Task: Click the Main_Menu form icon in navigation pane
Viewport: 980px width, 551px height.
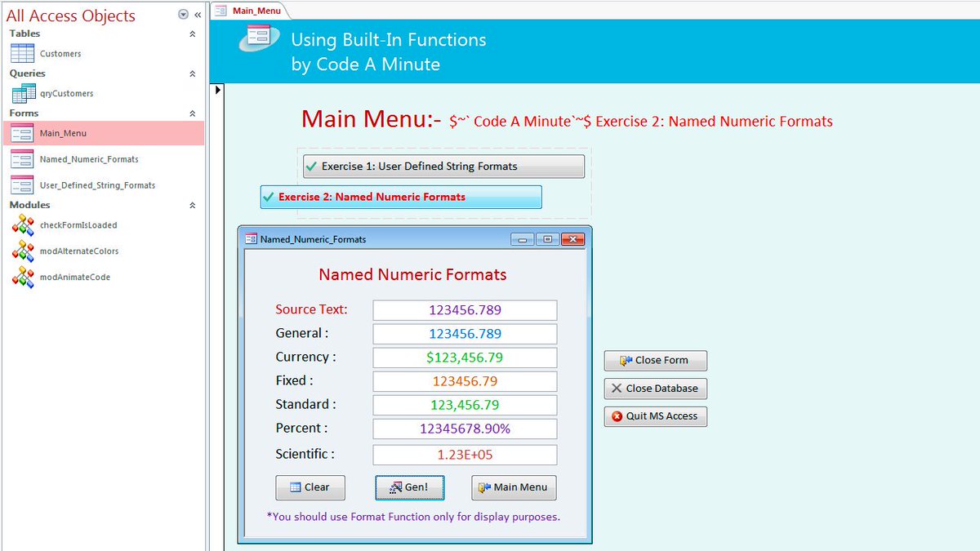Action: tap(22, 133)
